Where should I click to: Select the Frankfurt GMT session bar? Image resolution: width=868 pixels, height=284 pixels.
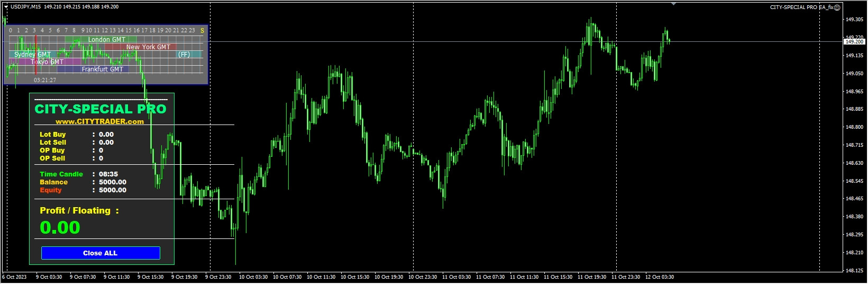tap(93, 69)
